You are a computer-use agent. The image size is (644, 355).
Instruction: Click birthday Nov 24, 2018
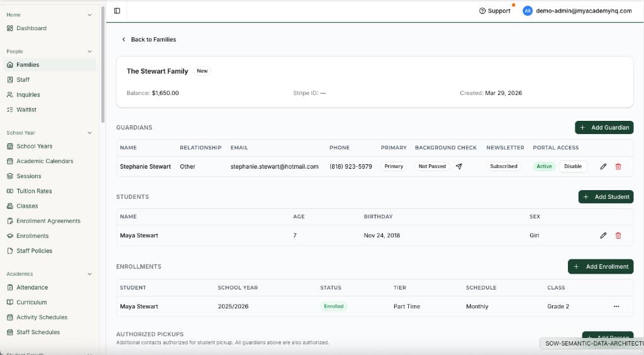click(x=382, y=235)
